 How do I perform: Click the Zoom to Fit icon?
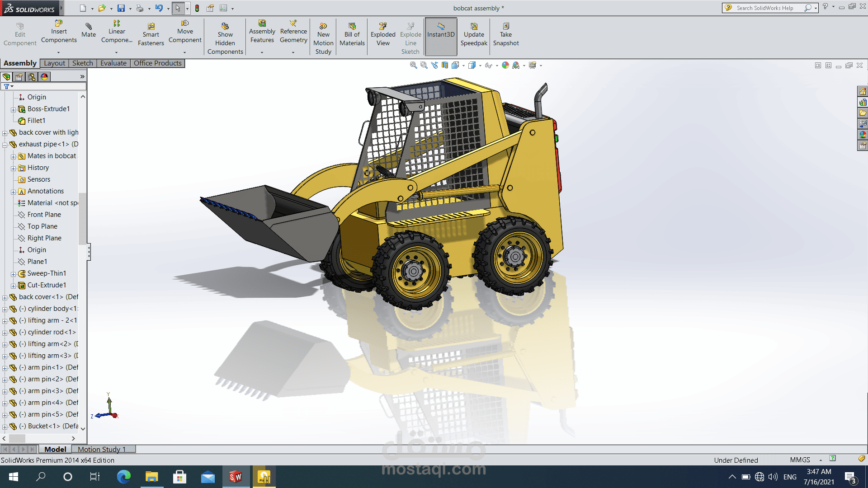click(413, 65)
